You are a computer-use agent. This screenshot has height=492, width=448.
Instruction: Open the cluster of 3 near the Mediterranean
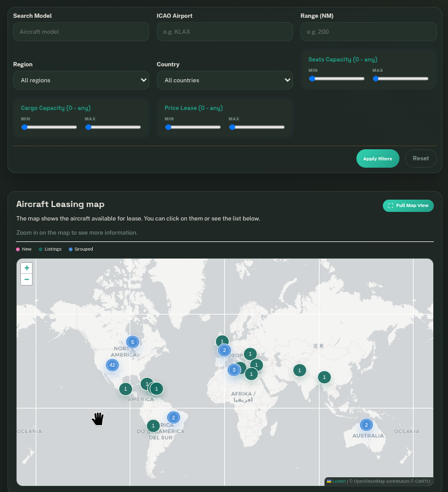tap(234, 370)
